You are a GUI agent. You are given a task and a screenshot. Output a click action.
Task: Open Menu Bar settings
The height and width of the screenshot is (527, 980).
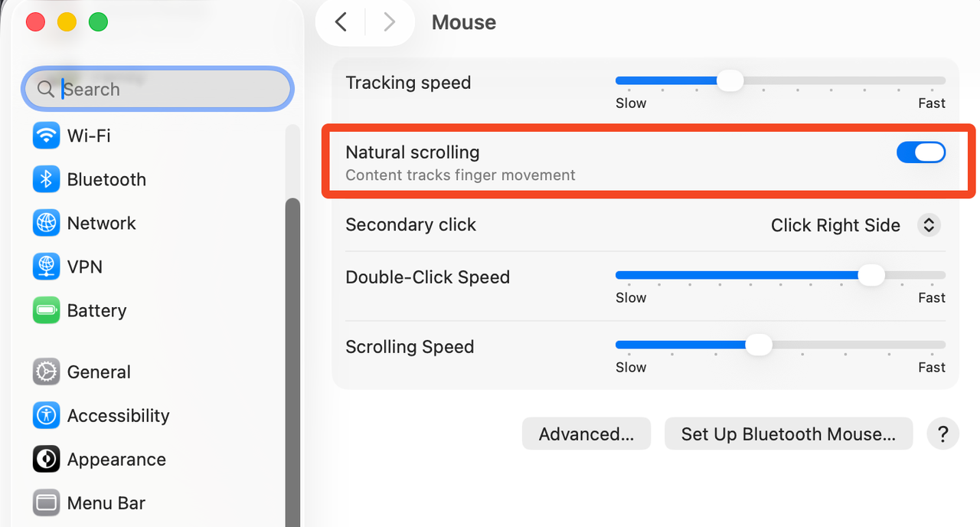(106, 502)
